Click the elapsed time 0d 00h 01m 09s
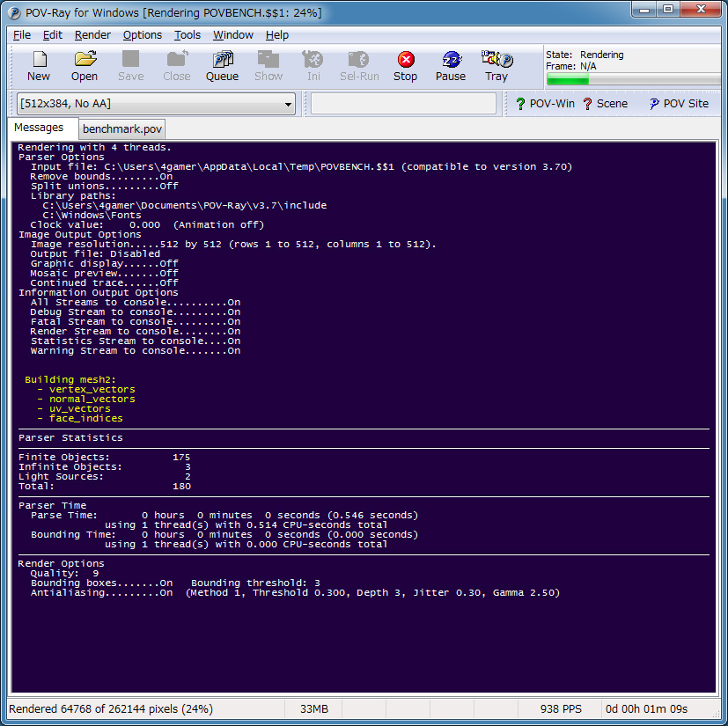Screen dimensions: 728x726 click(x=646, y=708)
